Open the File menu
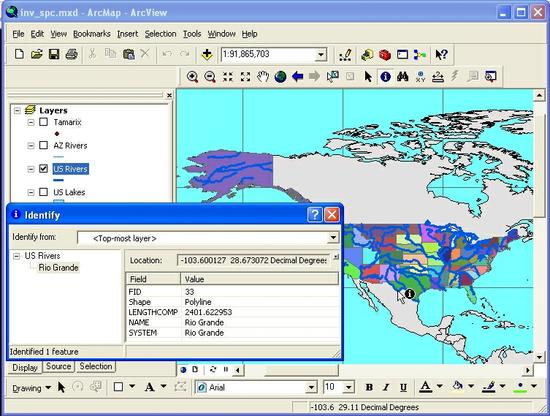 coord(18,34)
